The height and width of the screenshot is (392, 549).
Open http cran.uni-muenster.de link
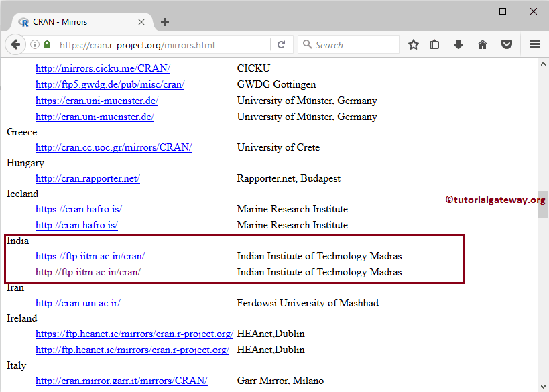[x=95, y=117]
